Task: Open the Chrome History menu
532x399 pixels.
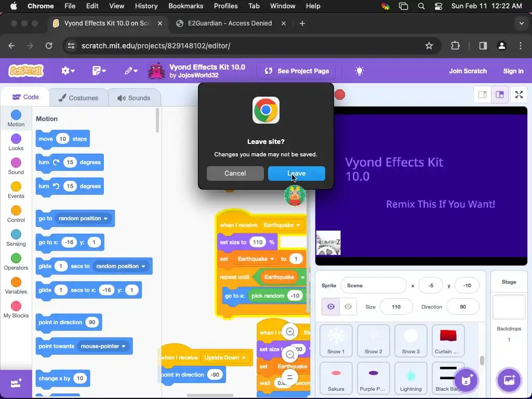Action: pyautogui.click(x=146, y=6)
